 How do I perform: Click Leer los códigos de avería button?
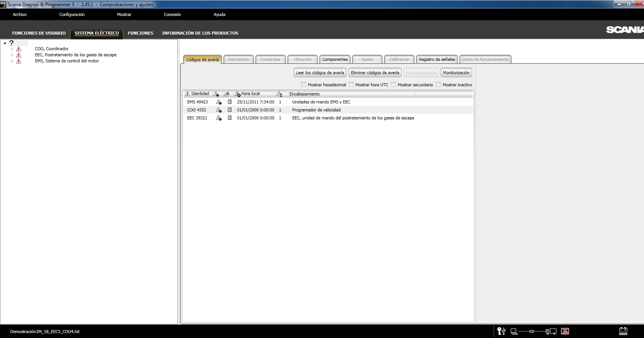[x=320, y=73]
